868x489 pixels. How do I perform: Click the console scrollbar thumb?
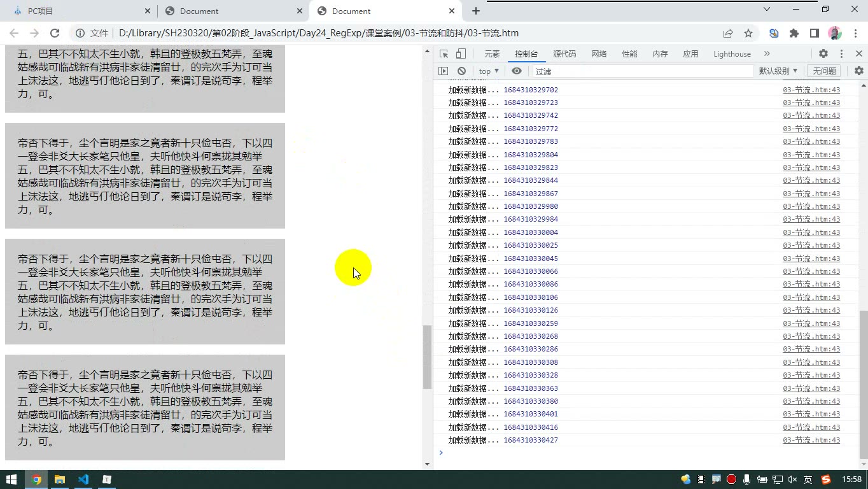pyautogui.click(x=863, y=384)
